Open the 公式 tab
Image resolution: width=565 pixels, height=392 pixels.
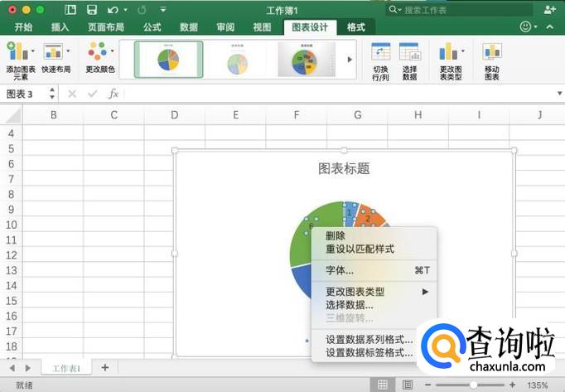click(152, 27)
